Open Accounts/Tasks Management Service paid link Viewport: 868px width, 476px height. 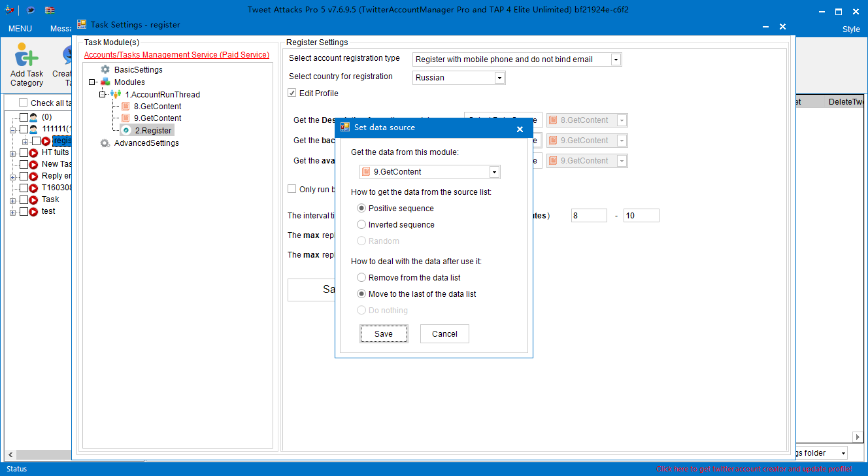pos(176,54)
